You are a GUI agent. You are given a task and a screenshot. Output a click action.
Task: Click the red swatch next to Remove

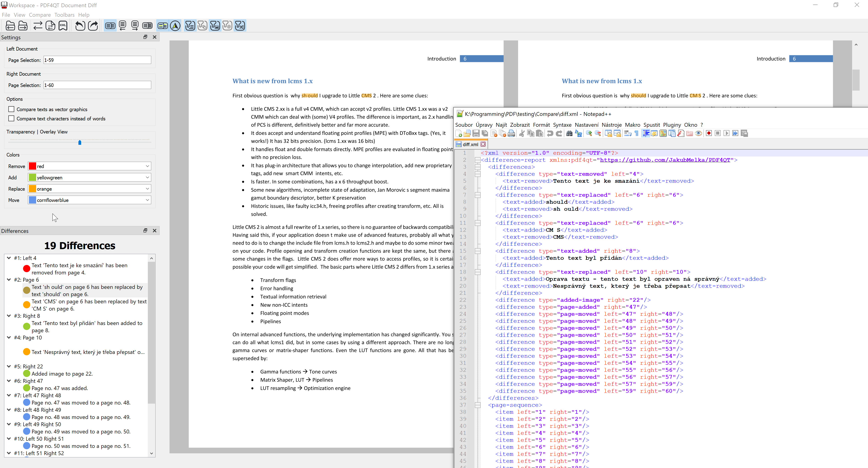click(x=32, y=166)
